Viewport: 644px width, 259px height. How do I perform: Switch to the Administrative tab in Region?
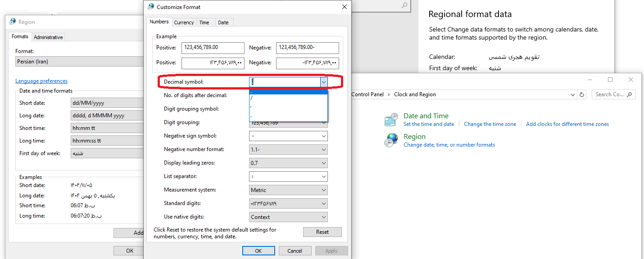[x=48, y=37]
